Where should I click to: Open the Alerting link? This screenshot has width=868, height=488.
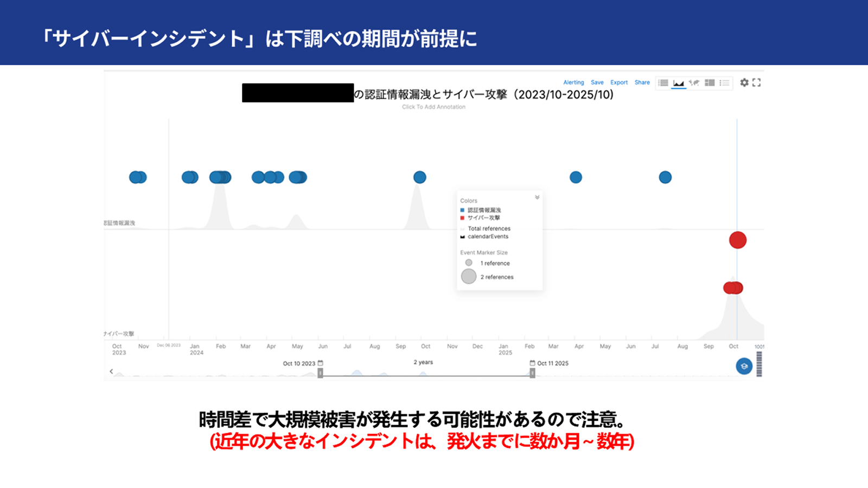click(x=573, y=82)
